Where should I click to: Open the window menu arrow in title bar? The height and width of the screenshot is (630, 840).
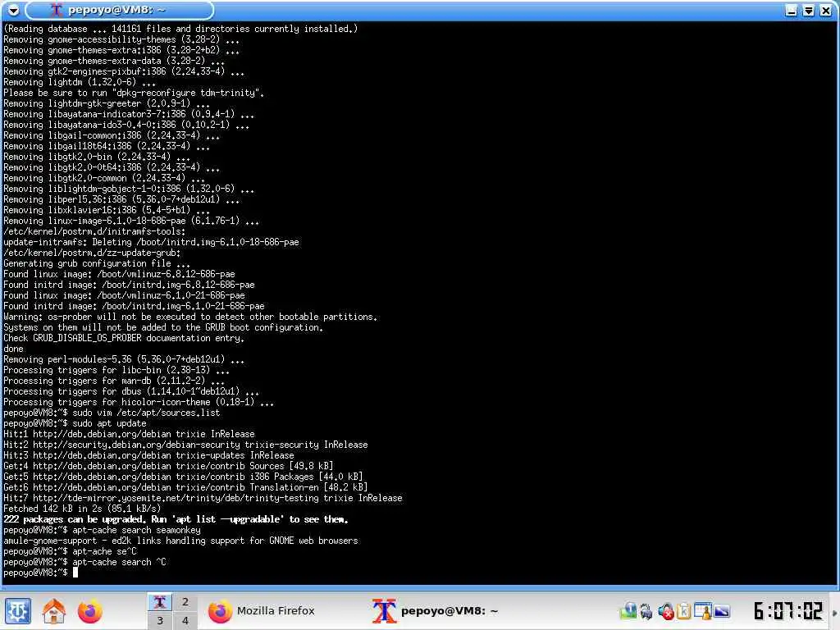[x=13, y=10]
